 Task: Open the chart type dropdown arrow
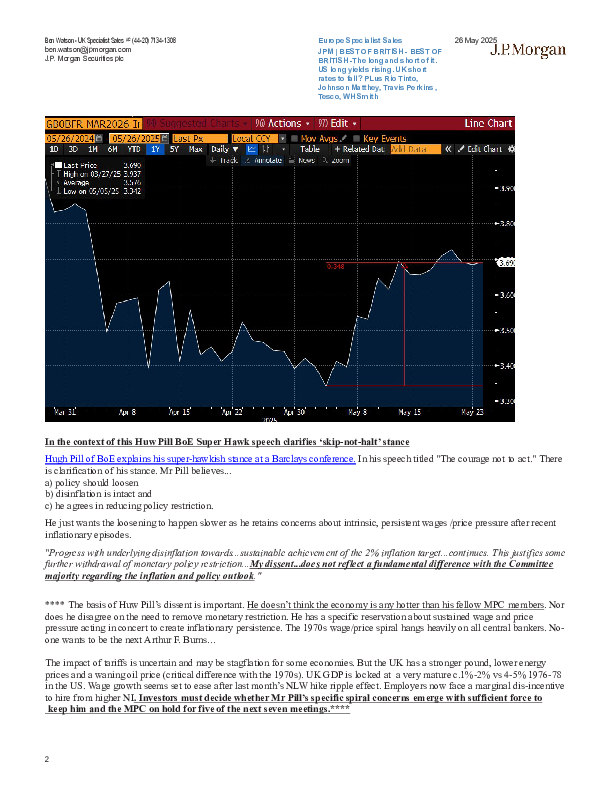284,149
